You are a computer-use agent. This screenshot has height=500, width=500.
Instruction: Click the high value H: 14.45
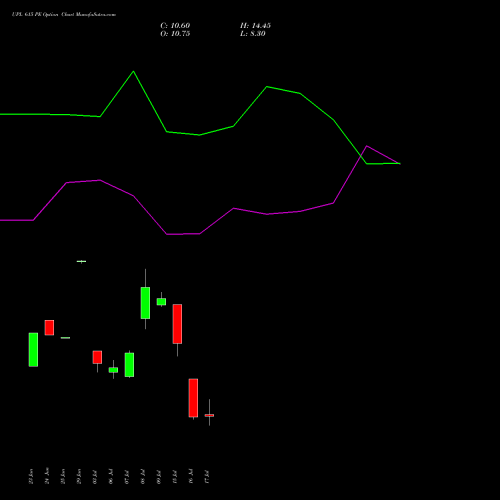click(x=255, y=26)
